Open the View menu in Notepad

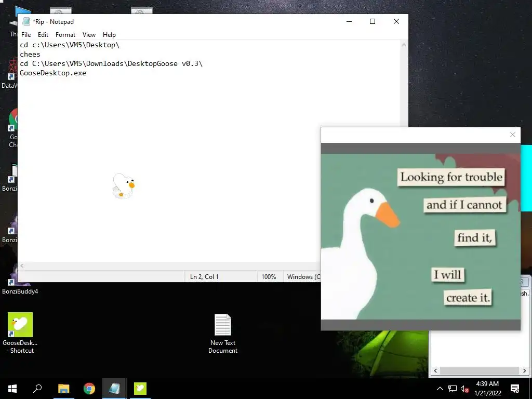(x=89, y=35)
